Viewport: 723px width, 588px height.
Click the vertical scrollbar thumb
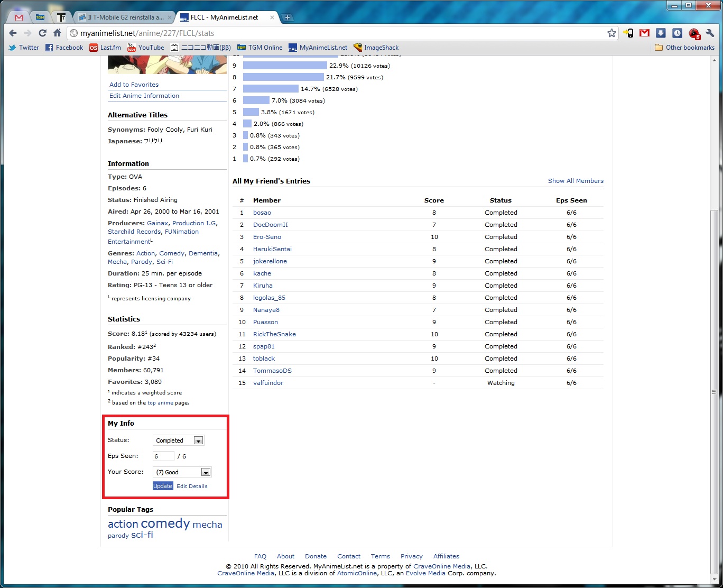point(714,392)
